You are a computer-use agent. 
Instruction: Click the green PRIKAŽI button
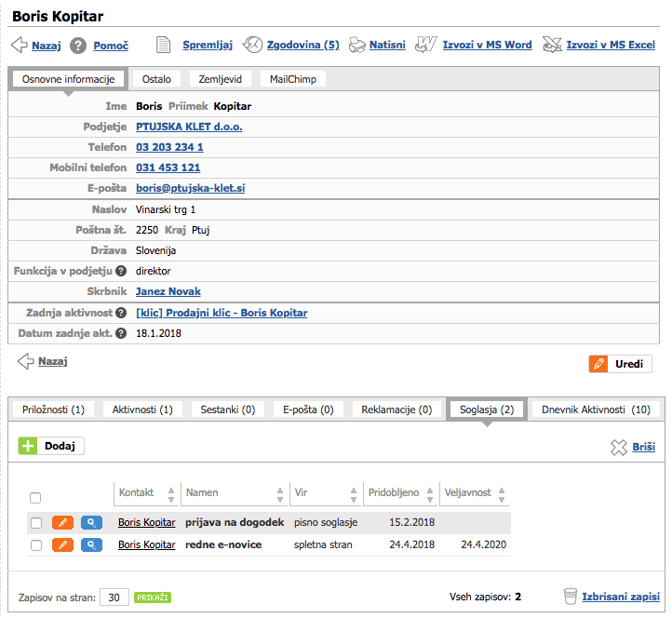pos(153,598)
